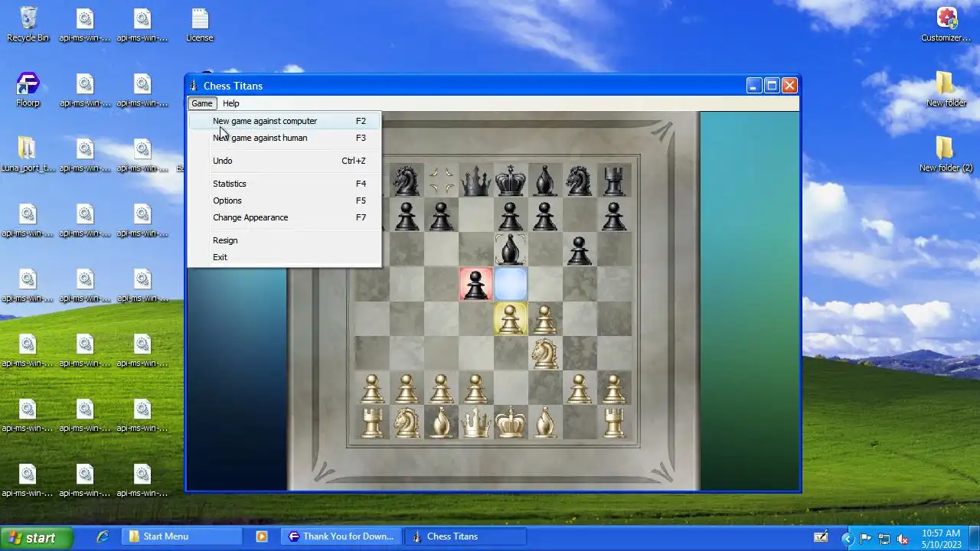
Task: Select the black rook in the top-right corner
Action: coord(614,182)
